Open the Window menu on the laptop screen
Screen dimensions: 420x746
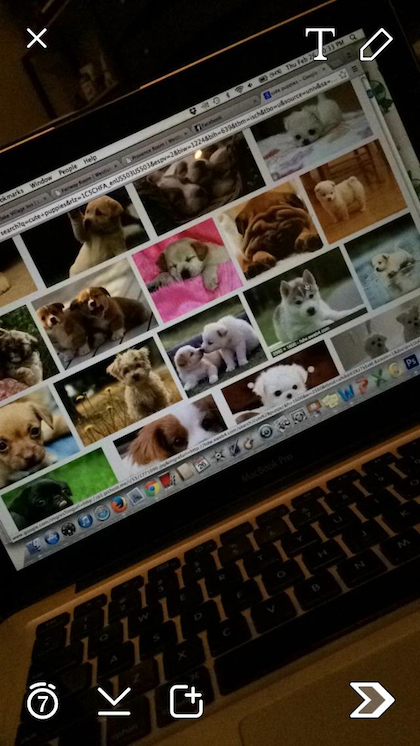coord(41,183)
